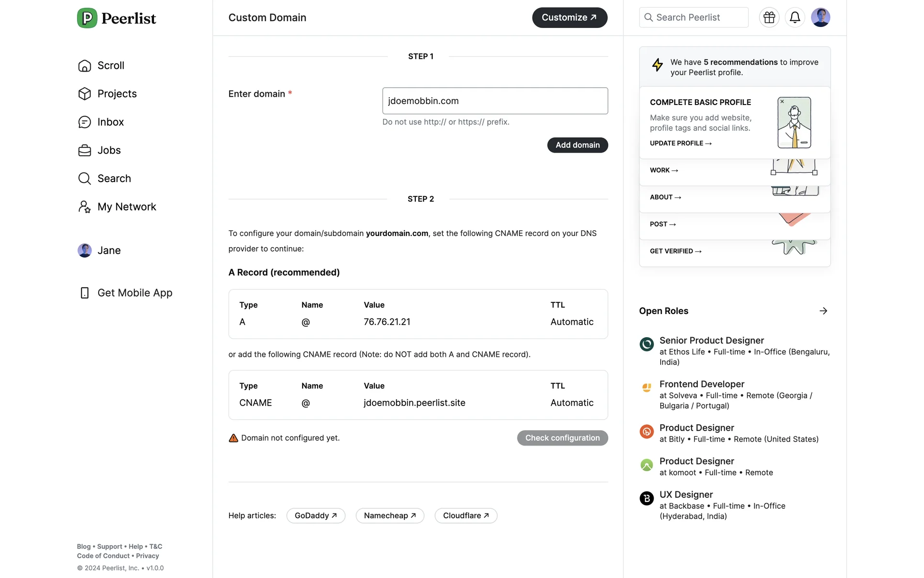Click the Peerlist logo icon

tap(87, 18)
